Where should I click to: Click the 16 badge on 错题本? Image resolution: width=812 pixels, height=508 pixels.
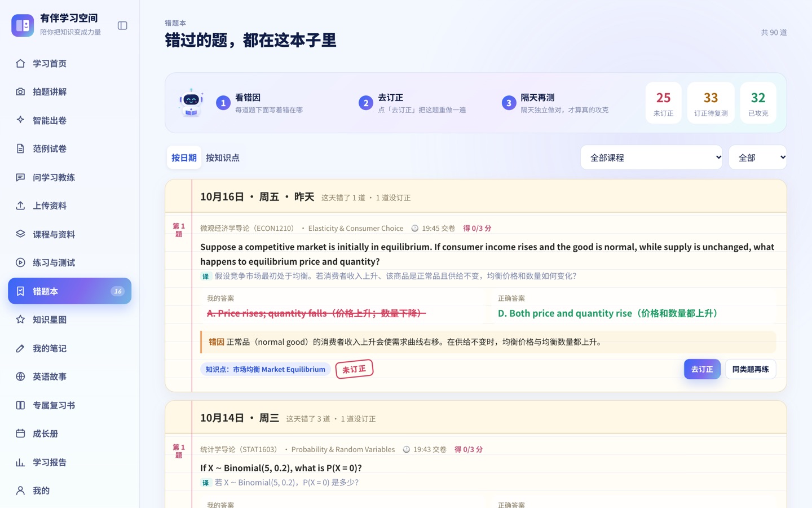tap(117, 291)
